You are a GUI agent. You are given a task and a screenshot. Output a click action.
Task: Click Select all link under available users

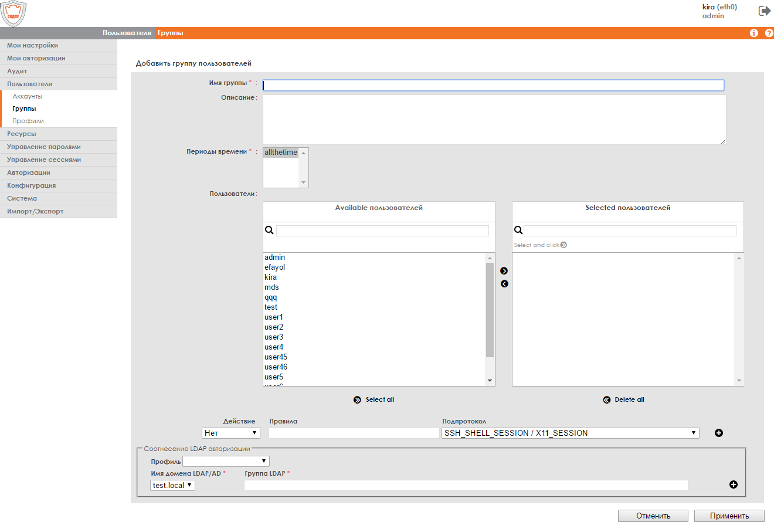coord(374,399)
